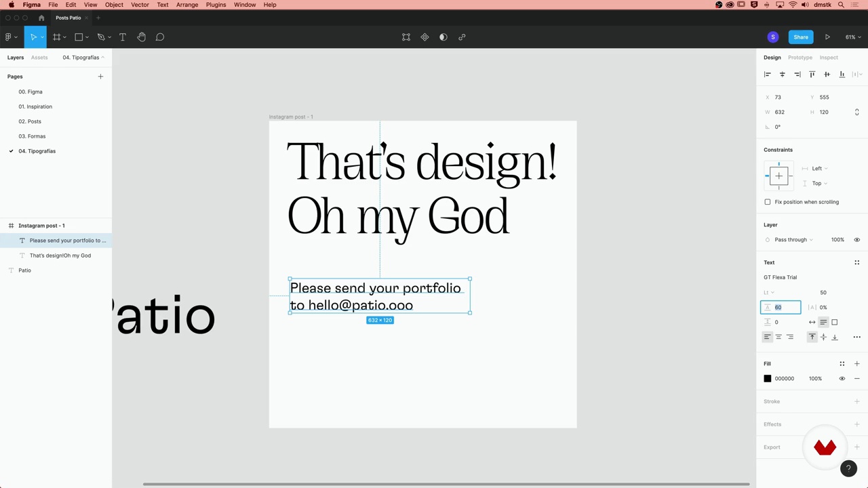
Task: Toggle constrain proportions lock
Action: pyautogui.click(x=856, y=112)
